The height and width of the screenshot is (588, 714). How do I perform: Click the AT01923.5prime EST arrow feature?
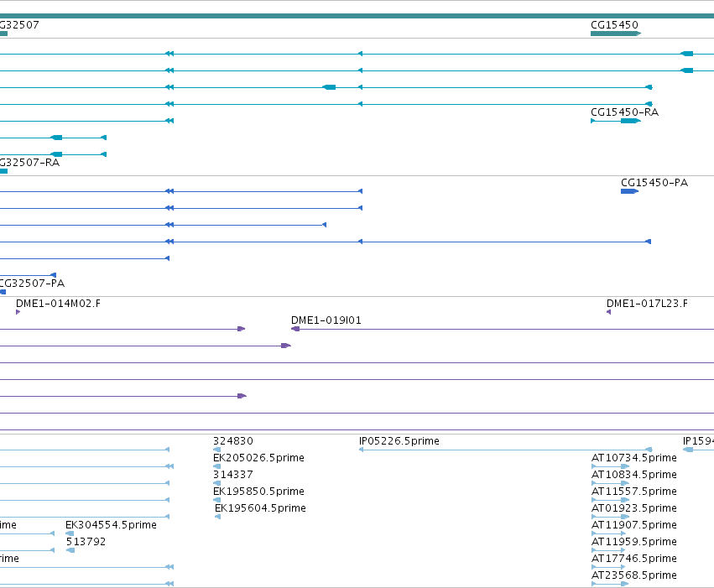[x=610, y=517]
